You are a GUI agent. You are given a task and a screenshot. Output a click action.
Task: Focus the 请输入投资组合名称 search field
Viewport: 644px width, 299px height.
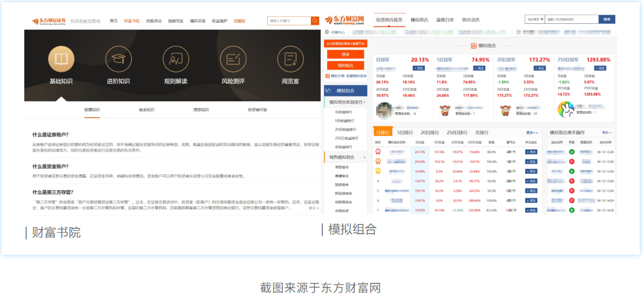pyautogui.click(x=572, y=19)
